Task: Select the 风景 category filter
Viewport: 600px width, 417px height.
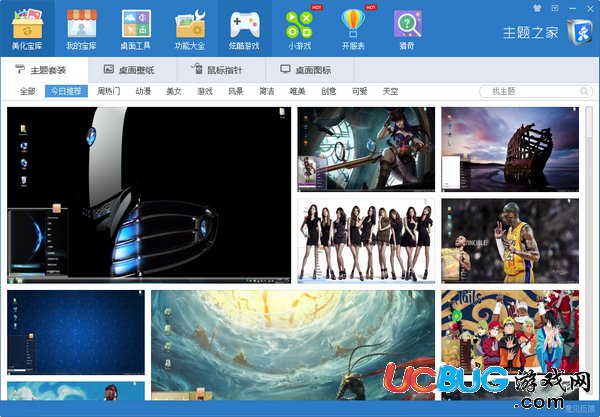Action: 236,91
